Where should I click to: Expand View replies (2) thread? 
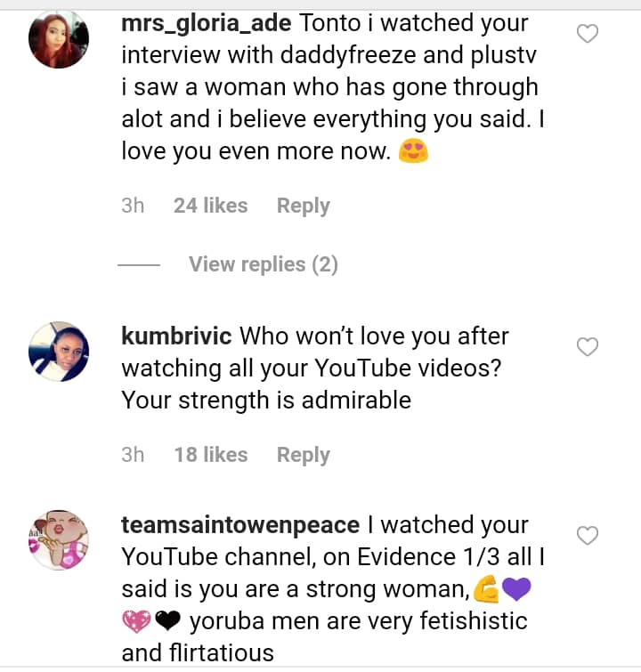(x=263, y=264)
